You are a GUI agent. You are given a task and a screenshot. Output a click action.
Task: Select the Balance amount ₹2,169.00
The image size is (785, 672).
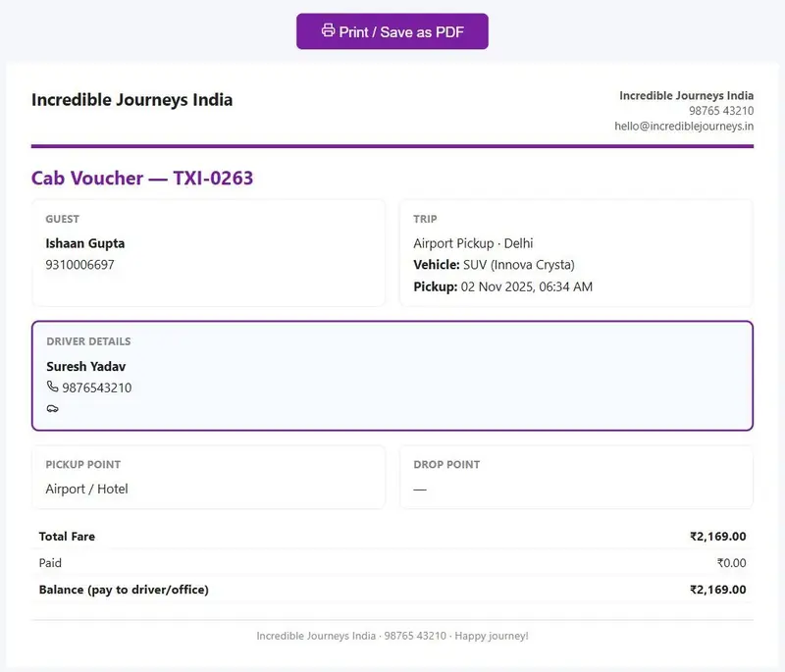[x=718, y=590]
